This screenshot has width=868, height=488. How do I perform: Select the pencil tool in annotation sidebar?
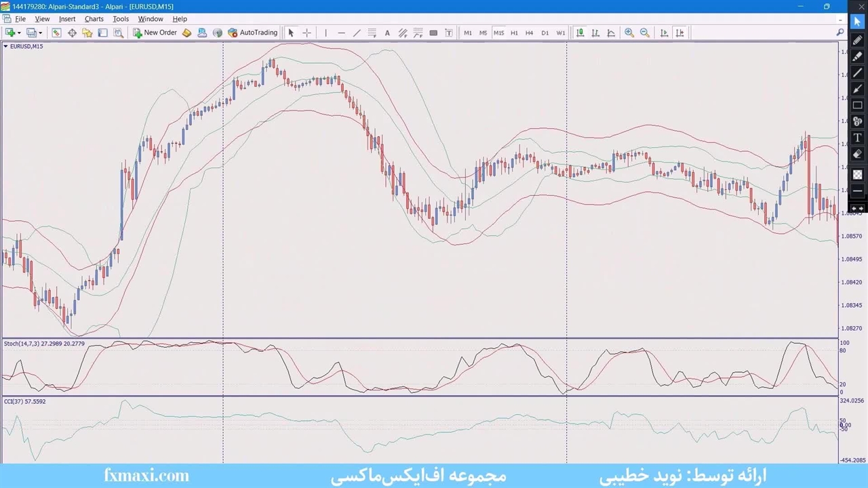(857, 41)
